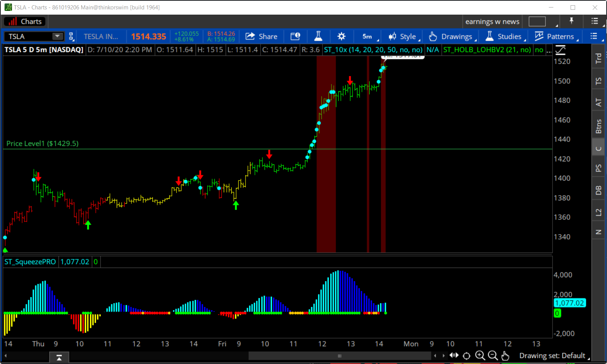Open the L2 sidebar tab

598,212
